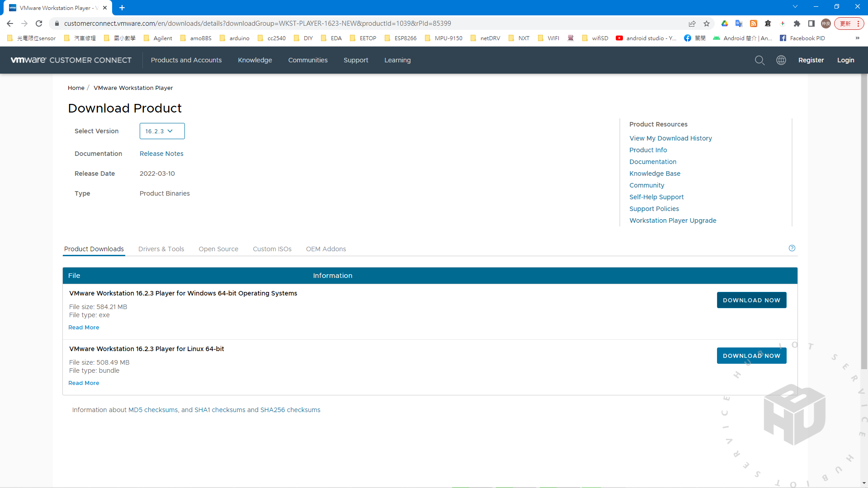This screenshot has height=488, width=868.
Task: Open the android studio YouTube bookmark
Action: (646, 38)
